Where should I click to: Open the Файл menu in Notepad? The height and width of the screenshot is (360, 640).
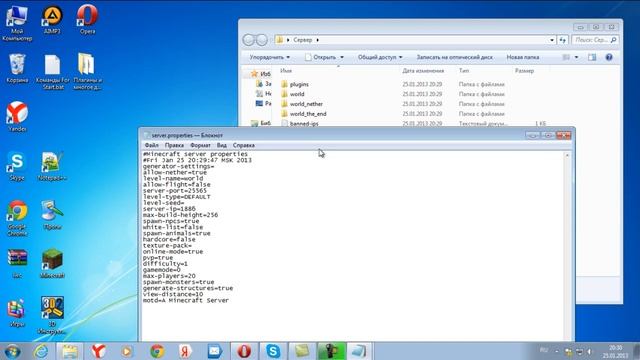(x=151, y=145)
